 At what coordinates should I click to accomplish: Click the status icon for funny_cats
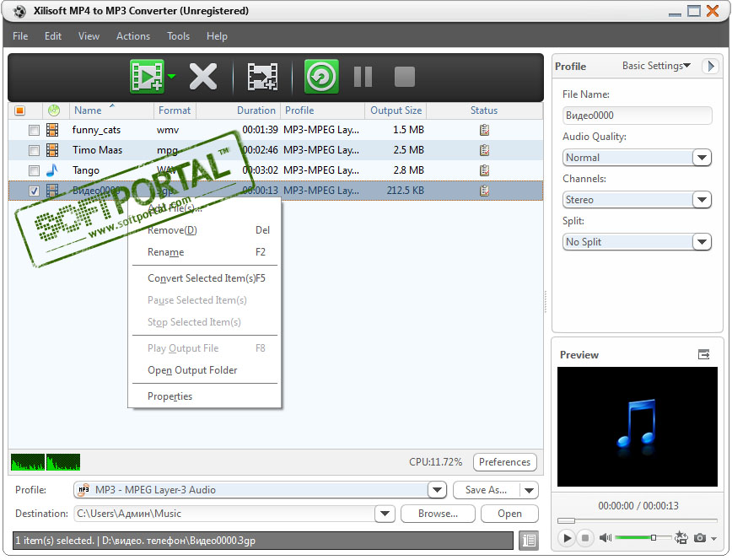[485, 130]
